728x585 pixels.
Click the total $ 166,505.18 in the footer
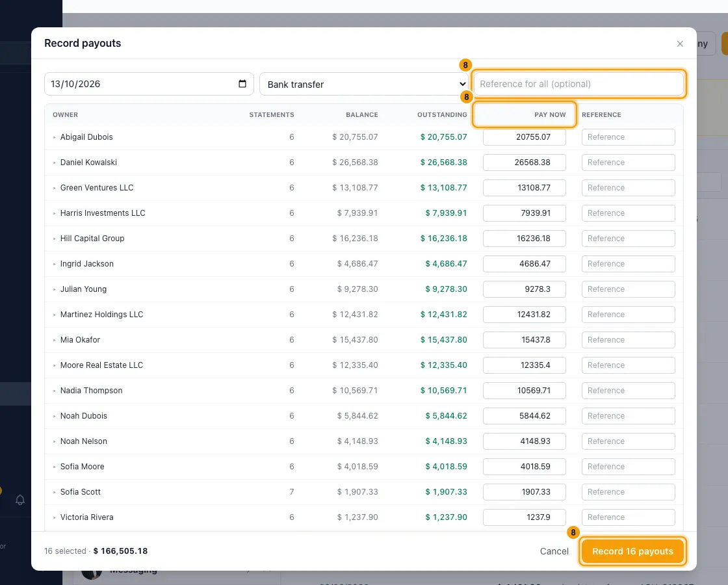point(120,551)
